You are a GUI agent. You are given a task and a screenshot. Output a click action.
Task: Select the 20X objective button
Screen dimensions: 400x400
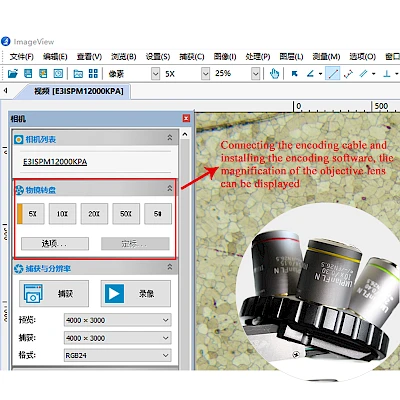(94, 214)
